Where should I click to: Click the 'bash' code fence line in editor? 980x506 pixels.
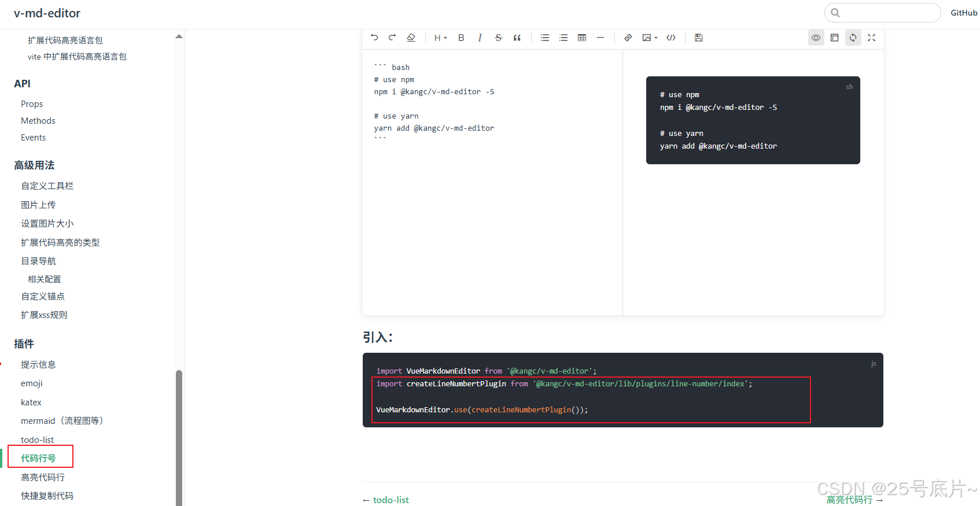pyautogui.click(x=392, y=67)
